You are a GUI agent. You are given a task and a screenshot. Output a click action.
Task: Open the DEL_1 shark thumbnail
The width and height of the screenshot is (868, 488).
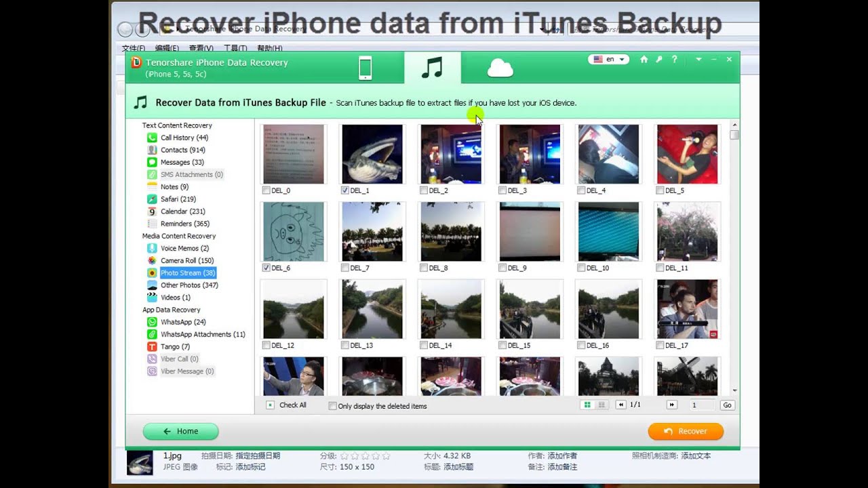[x=372, y=154]
